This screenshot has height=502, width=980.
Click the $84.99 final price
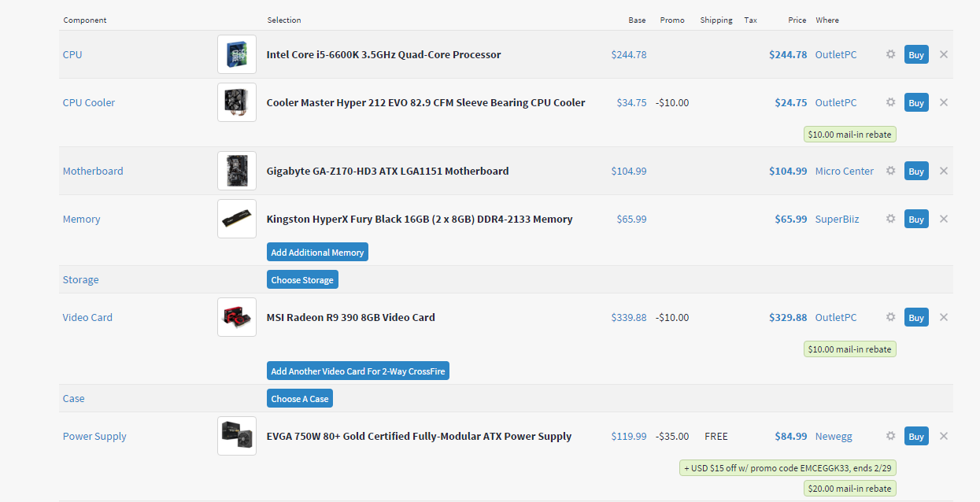tap(791, 436)
